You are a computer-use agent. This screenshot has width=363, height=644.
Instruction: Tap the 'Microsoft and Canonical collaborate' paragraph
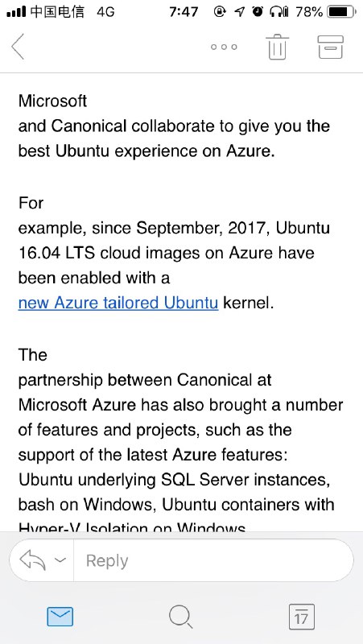174,126
